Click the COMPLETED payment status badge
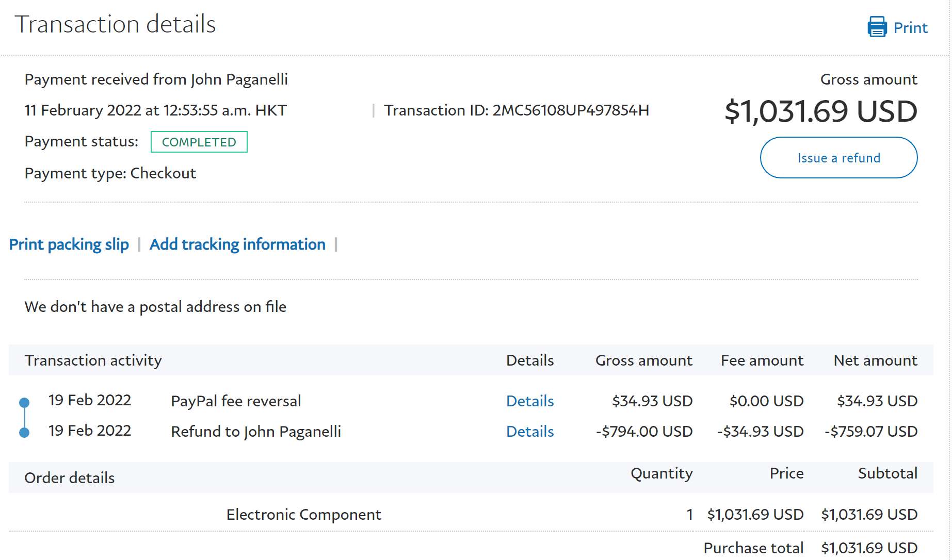This screenshot has height=560, width=952. pyautogui.click(x=199, y=142)
